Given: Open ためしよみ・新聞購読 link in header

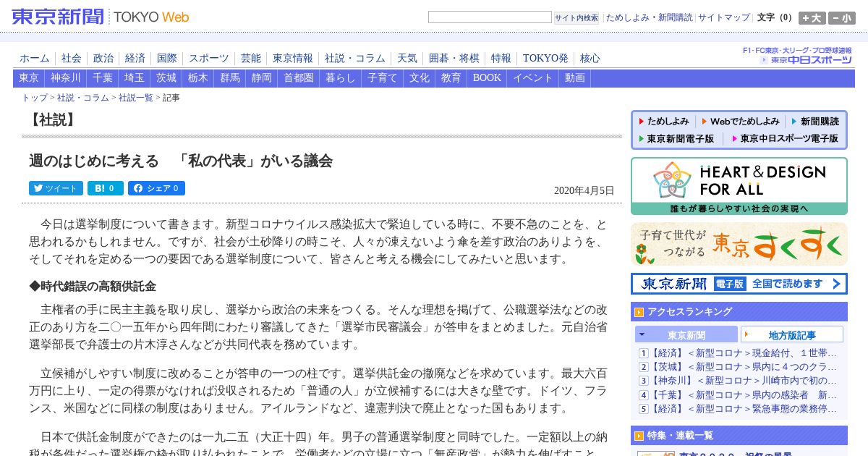Looking at the screenshot, I should (x=649, y=17).
